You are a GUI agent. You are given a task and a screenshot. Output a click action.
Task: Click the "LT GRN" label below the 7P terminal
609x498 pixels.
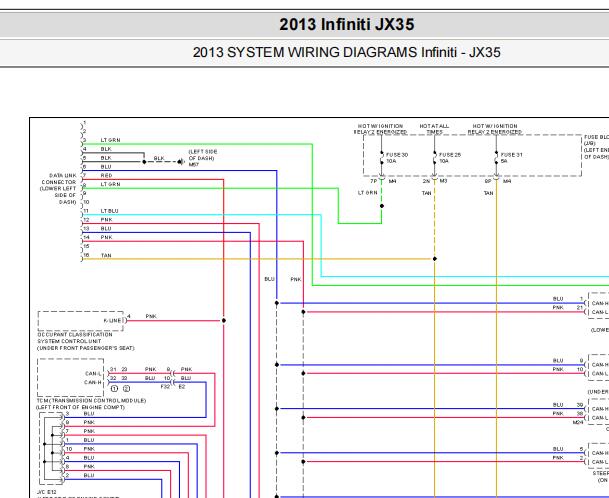coord(367,193)
